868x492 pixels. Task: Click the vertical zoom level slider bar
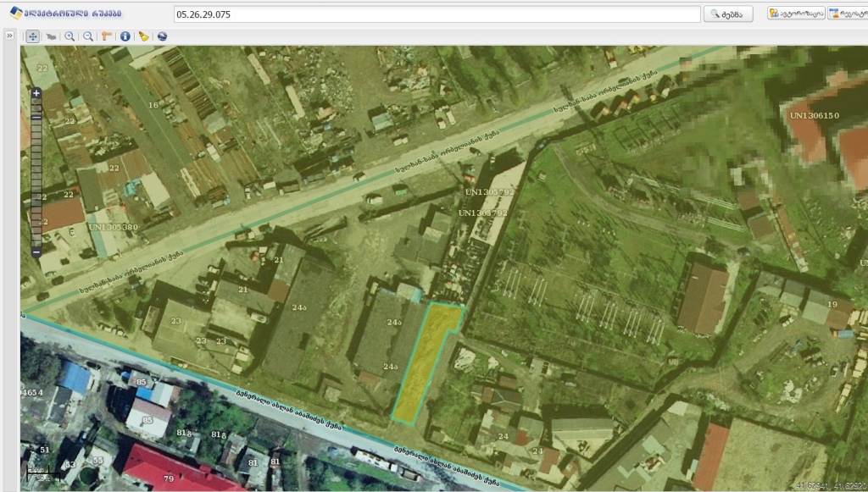click(x=36, y=173)
